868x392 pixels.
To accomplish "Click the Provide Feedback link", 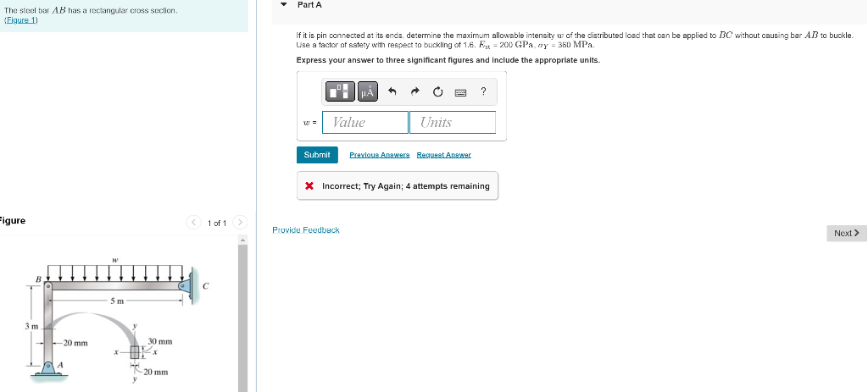I will tap(305, 230).
